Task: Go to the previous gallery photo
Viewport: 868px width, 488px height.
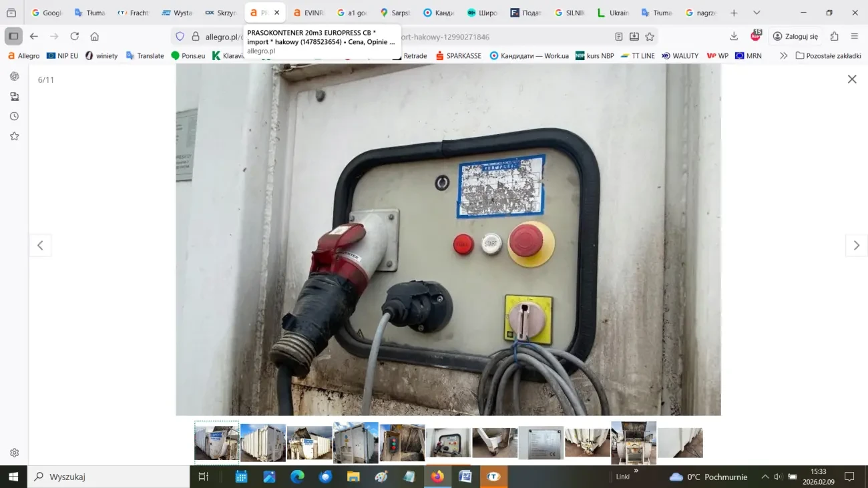Action: point(40,246)
